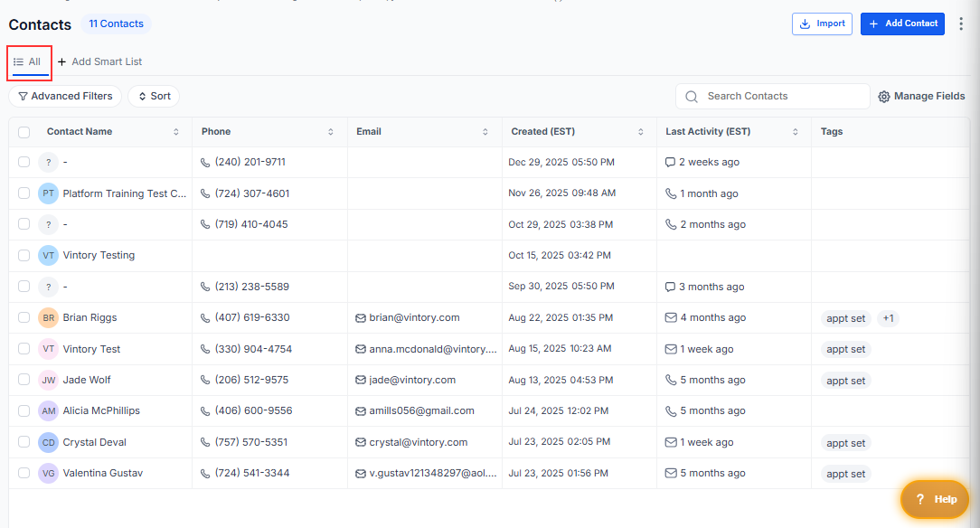Add a new Smart List tab
This screenshot has width=980, height=528.
click(x=100, y=62)
